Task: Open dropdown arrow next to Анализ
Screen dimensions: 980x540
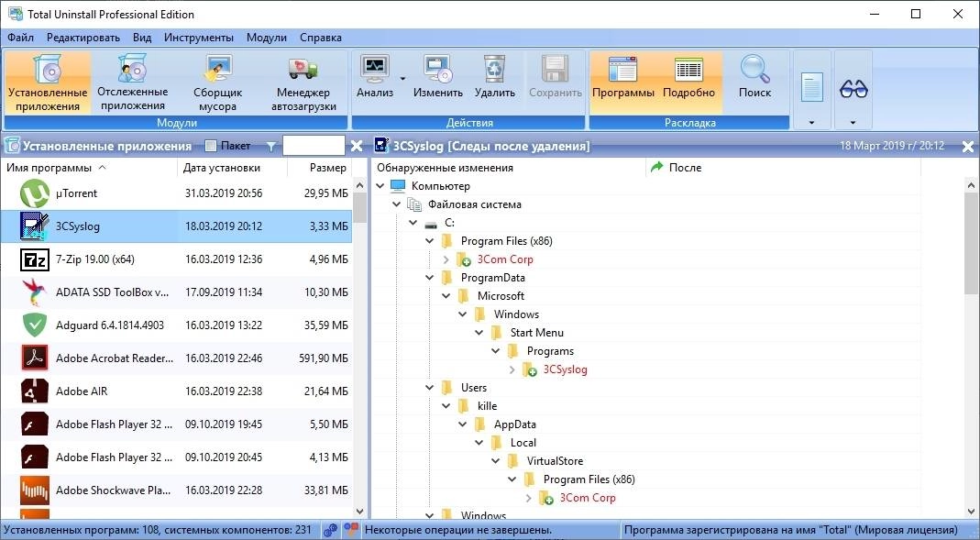Action: click(402, 78)
